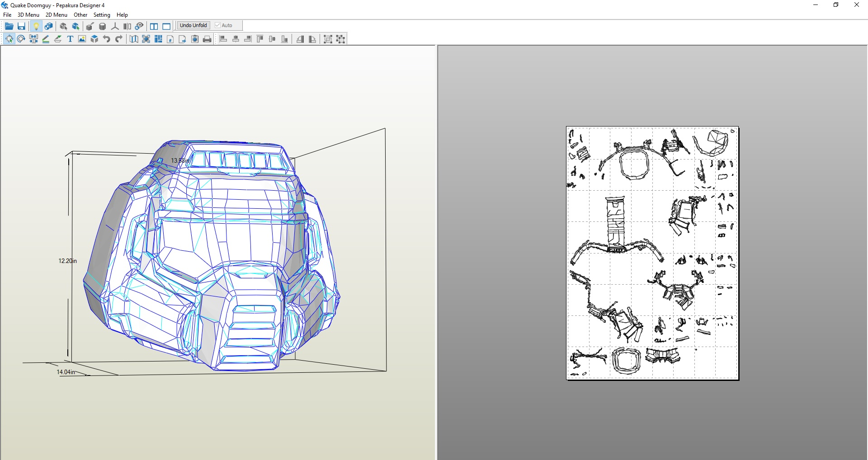Click the vertical panels fold icon

(x=127, y=26)
